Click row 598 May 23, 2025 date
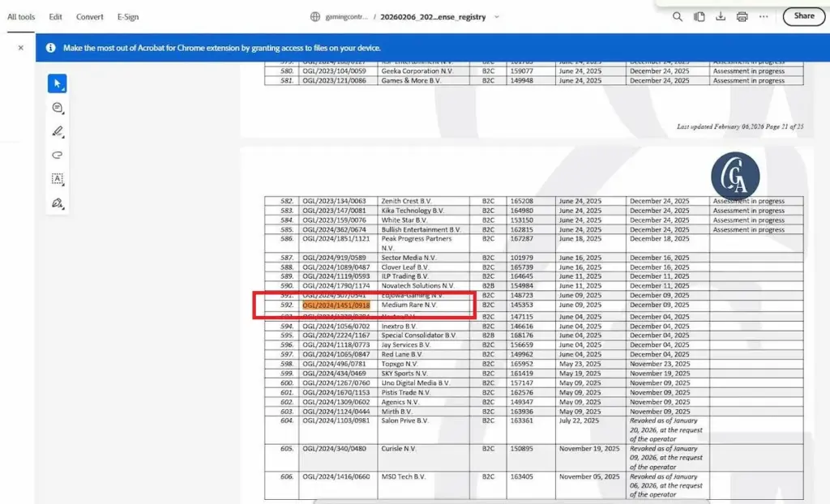 point(580,365)
